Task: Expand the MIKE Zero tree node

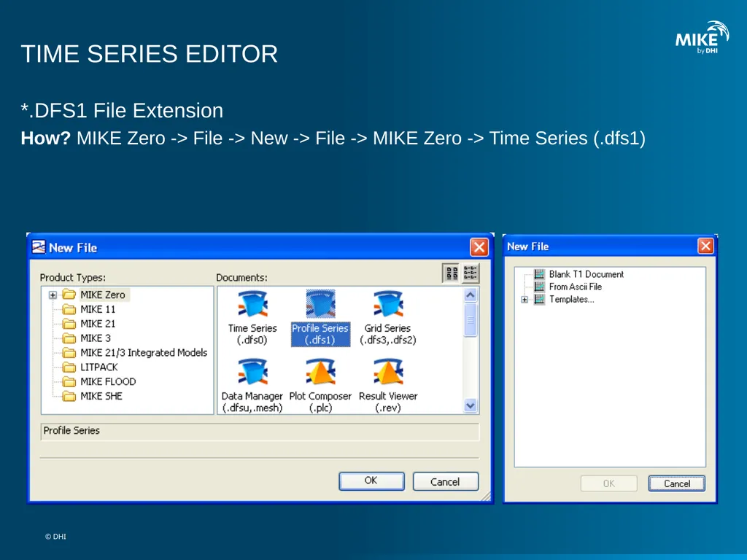Action: 53,295
